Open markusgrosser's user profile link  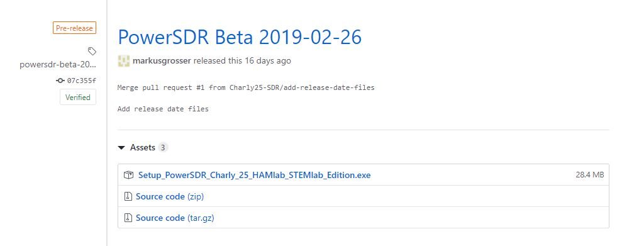162,61
